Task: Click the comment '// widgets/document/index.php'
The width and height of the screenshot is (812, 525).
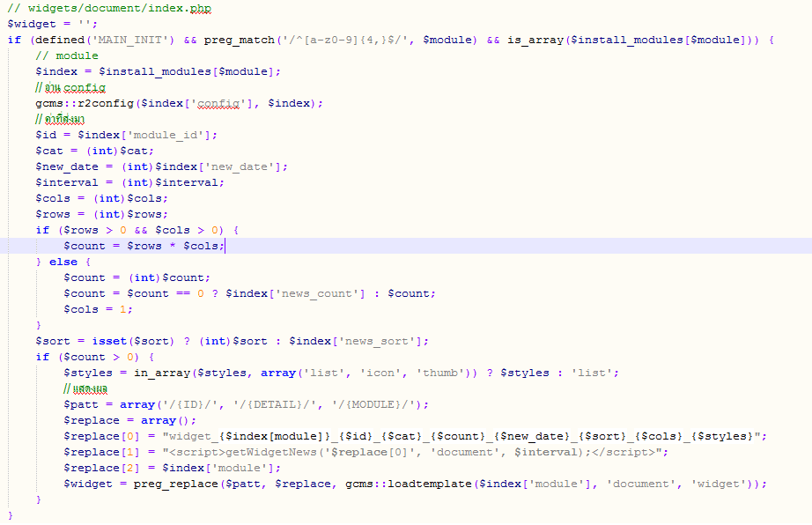Action: [x=109, y=8]
